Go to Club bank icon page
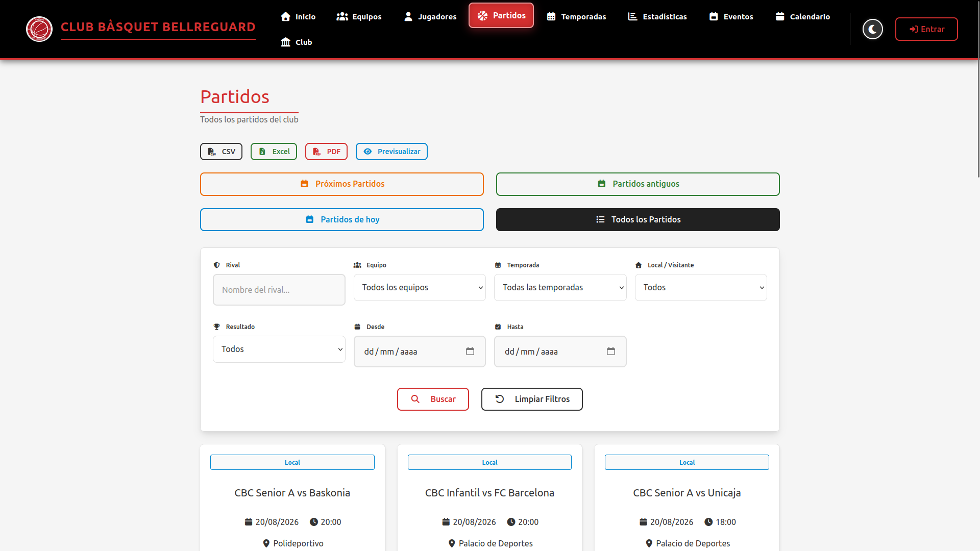This screenshot has width=980, height=551. 297,42
